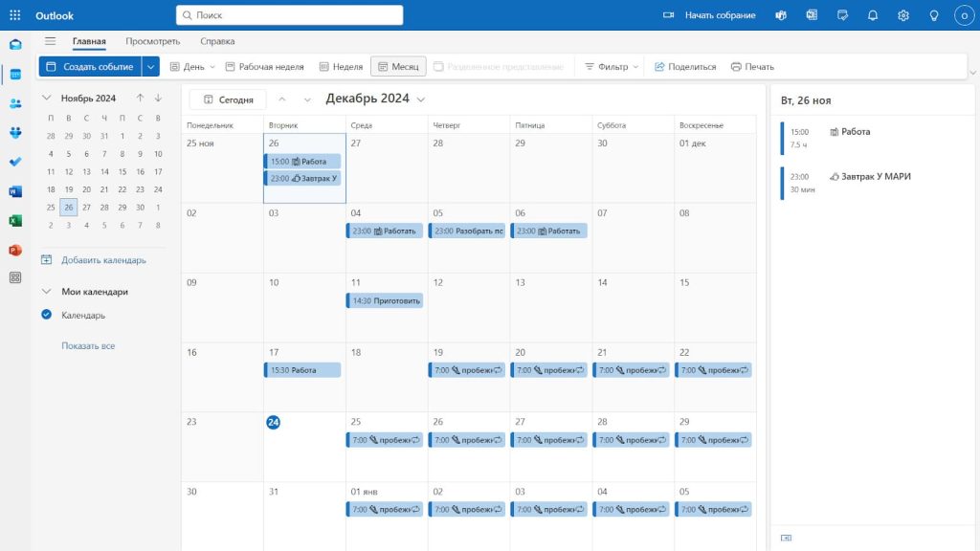Screen dimensions: 980x551
Task: Click the Outlook brand title
Action: [55, 15]
